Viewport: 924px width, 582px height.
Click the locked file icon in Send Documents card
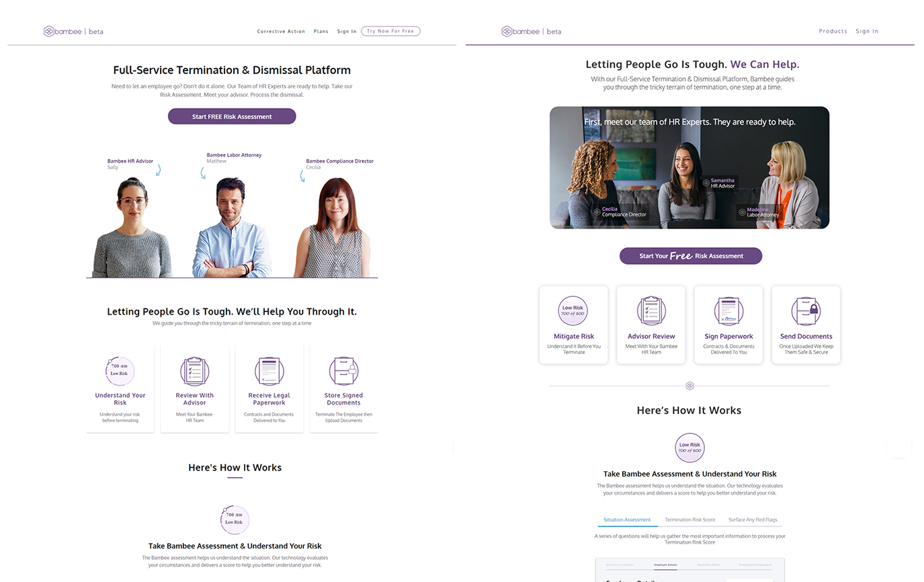[x=806, y=311]
